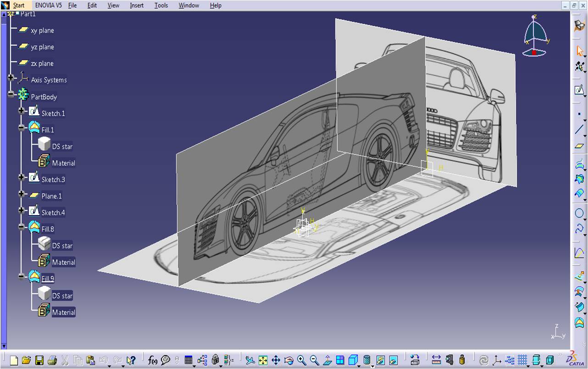
Task: Expand the Axis Systems tree node
Action: point(11,78)
